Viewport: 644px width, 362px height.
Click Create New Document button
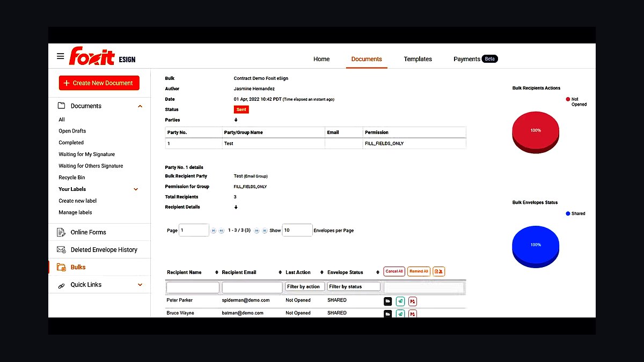pyautogui.click(x=99, y=83)
